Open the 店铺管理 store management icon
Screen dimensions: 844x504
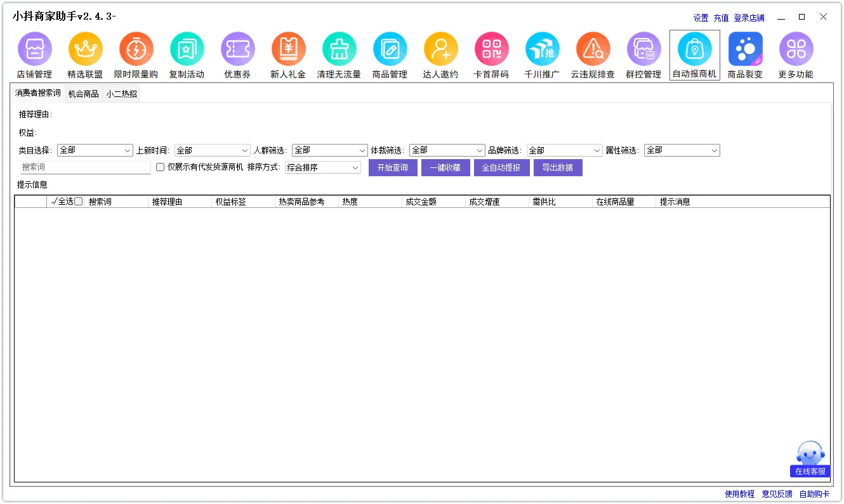[34, 49]
